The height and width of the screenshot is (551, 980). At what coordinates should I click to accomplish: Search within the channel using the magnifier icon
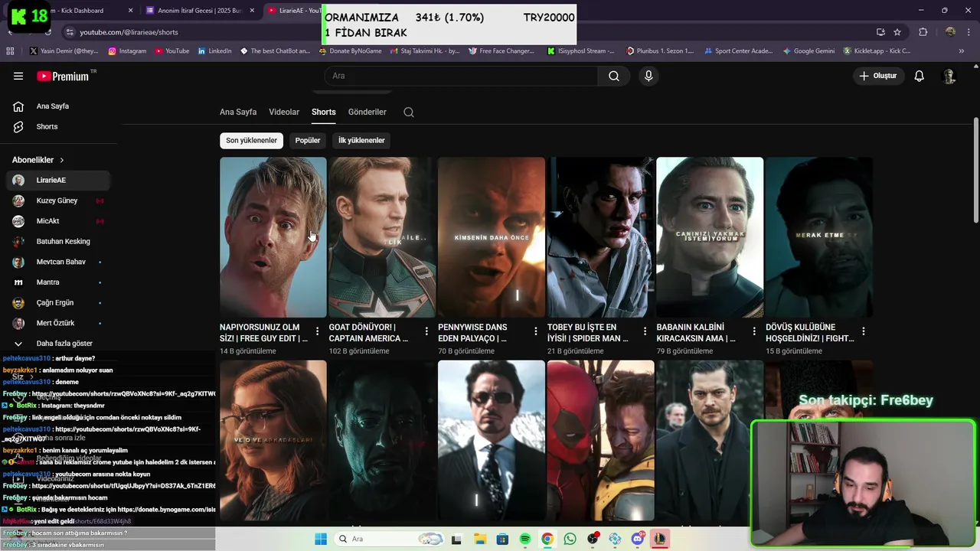(x=409, y=112)
